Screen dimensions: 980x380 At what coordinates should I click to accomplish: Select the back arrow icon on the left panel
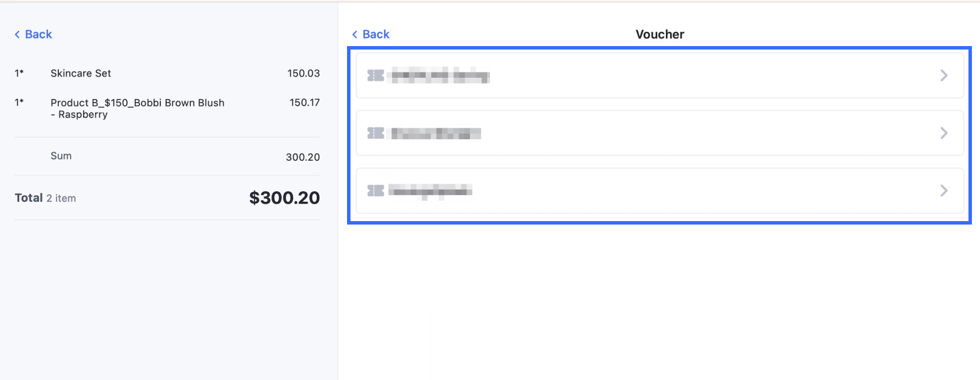tap(17, 34)
